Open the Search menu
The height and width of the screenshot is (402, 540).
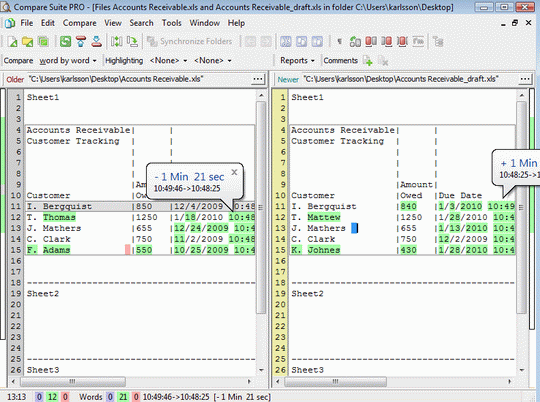(141, 23)
